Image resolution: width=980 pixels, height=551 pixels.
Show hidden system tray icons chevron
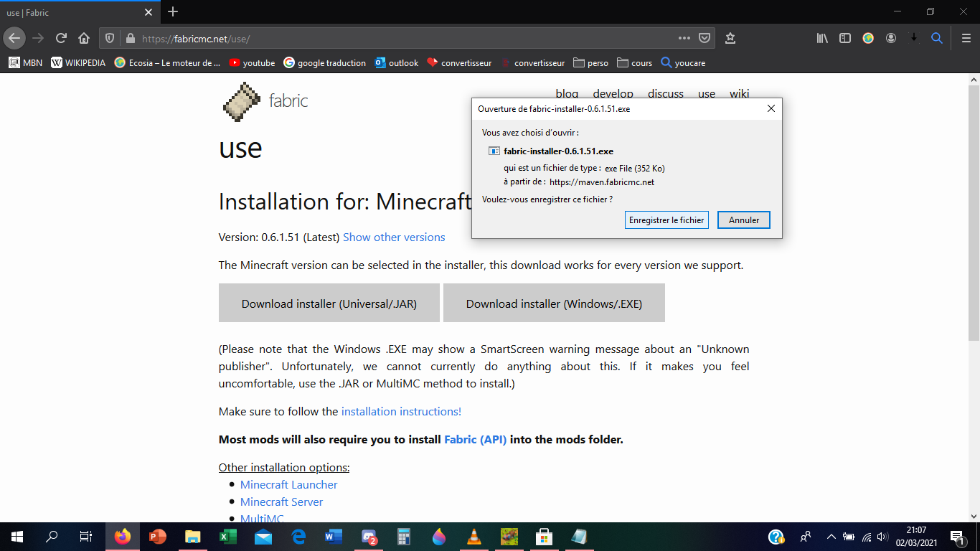(831, 537)
